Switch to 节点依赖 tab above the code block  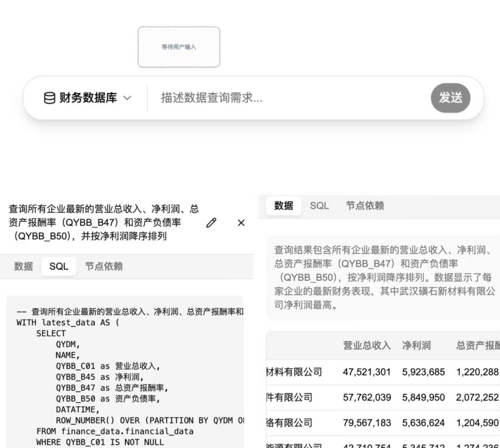(104, 266)
